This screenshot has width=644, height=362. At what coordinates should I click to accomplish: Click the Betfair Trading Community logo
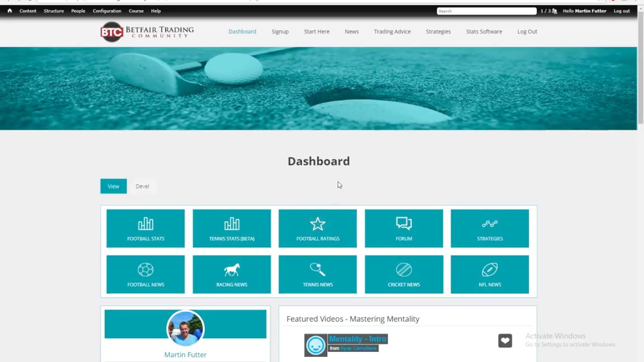pos(147,32)
